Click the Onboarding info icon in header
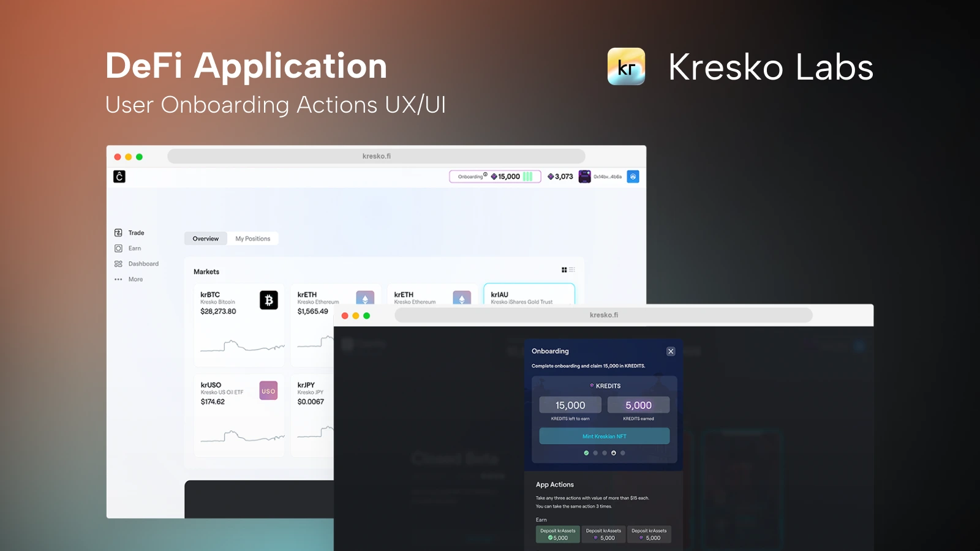 click(486, 174)
